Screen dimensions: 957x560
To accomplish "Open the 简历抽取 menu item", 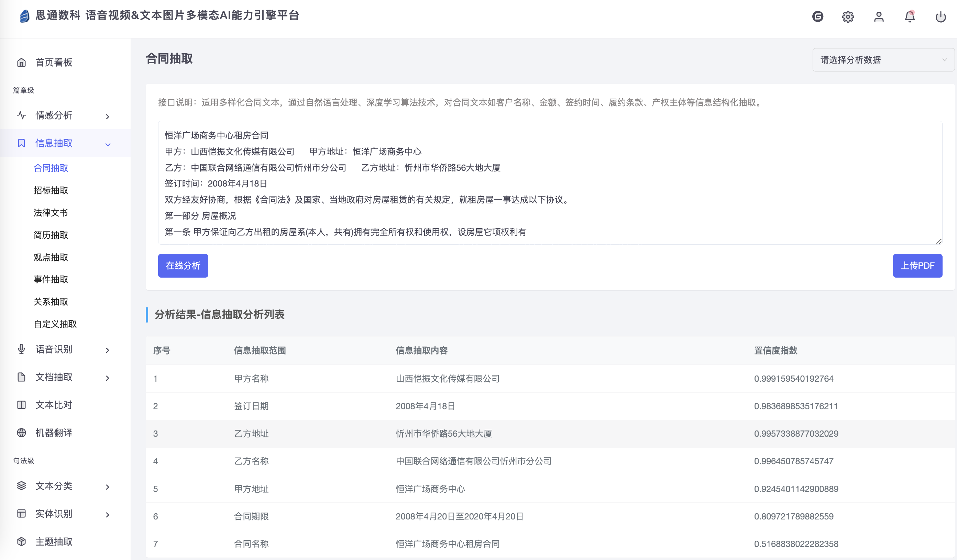I will coord(51,235).
